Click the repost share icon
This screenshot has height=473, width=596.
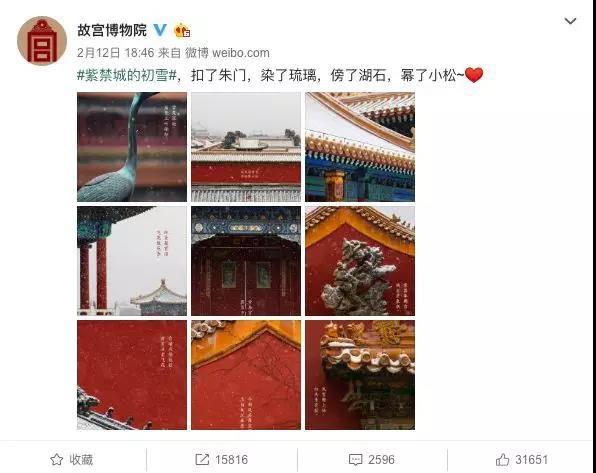(202, 460)
